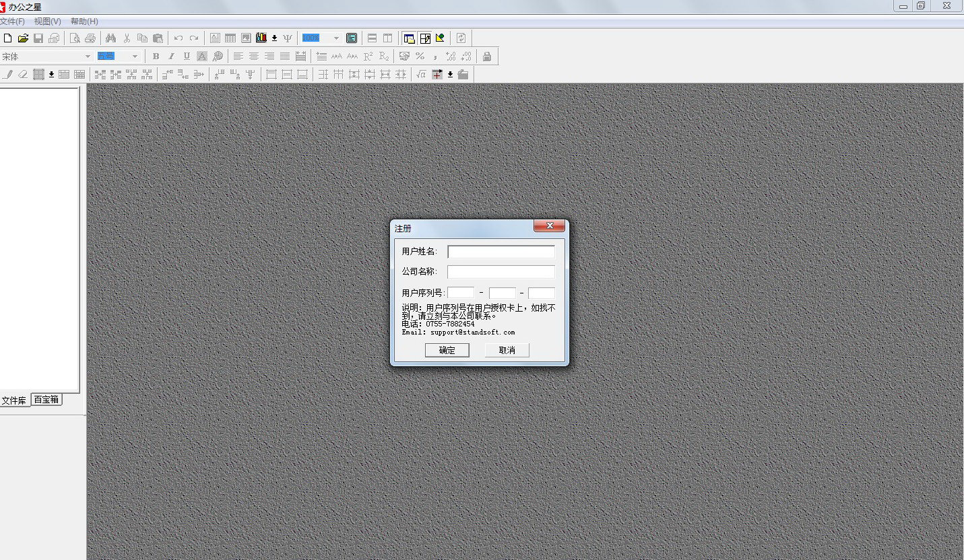
Task: Open print preview with the magnifier page icon
Action: tap(75, 38)
